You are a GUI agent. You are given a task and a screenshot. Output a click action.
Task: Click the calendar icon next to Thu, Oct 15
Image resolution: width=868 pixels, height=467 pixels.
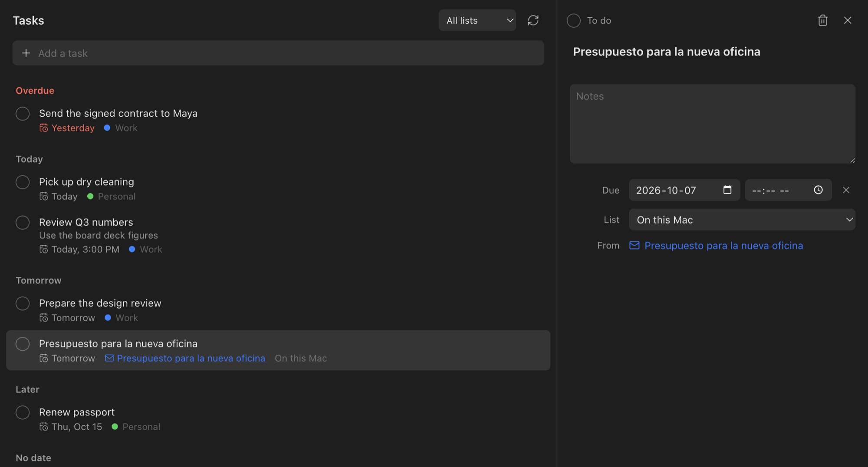pos(43,427)
